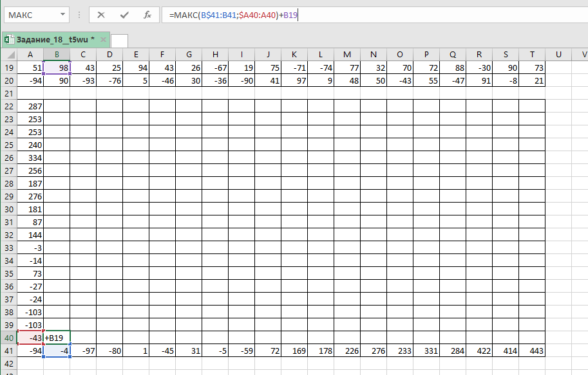The image size is (588, 375).
Task: Confirm the formula with the Enter checkmark
Action: tap(124, 14)
